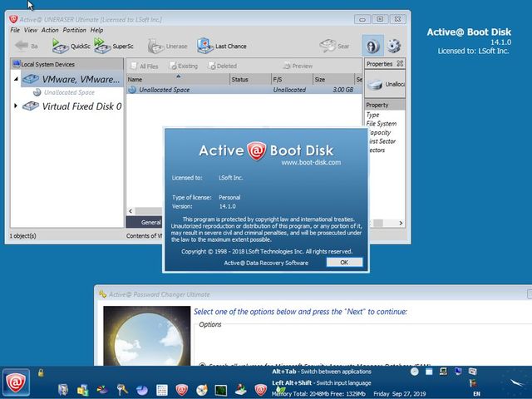Screen dimensions: 532x399
Task: Open the Action menu
Action: coord(50,30)
